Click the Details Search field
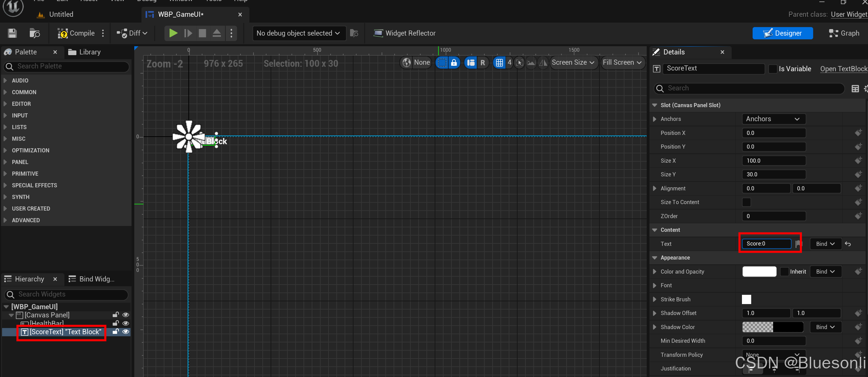The height and width of the screenshot is (377, 868). pos(749,88)
